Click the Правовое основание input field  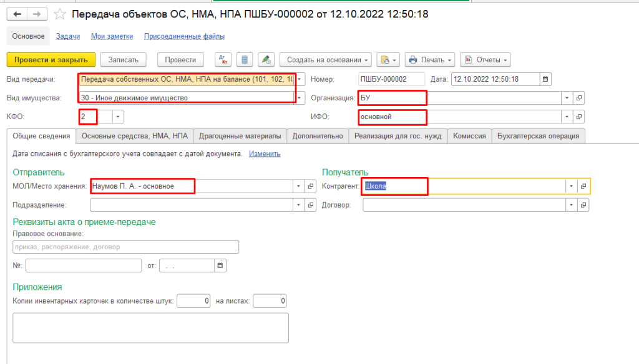125,247
